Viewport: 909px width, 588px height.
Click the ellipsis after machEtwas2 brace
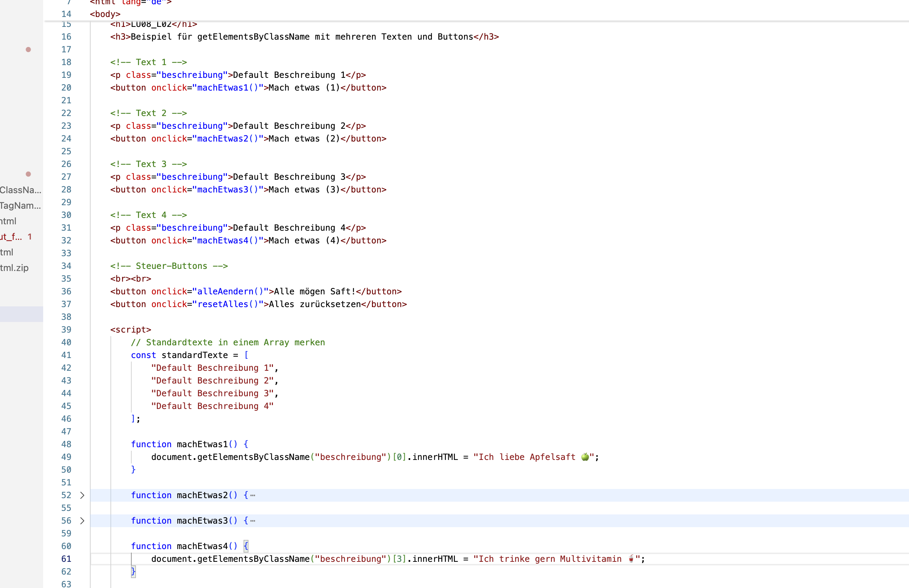[x=253, y=495]
